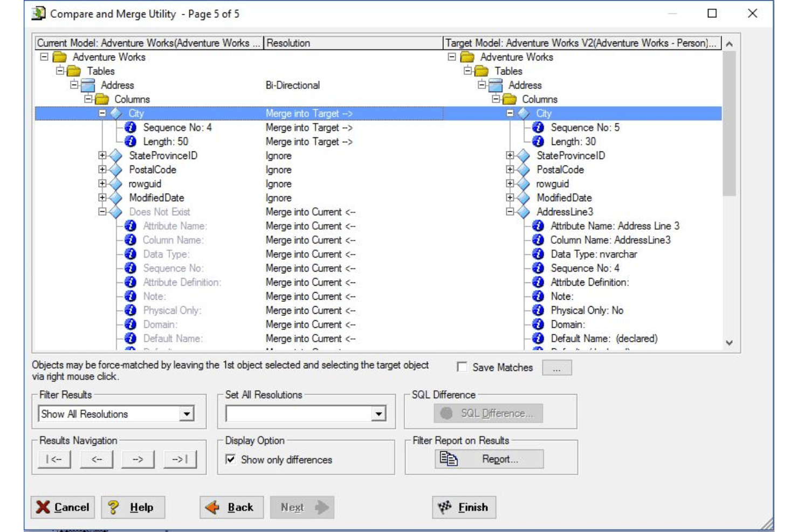Click info icon beside Physical Only: No
Screen dimensions: 798x532
(538, 310)
